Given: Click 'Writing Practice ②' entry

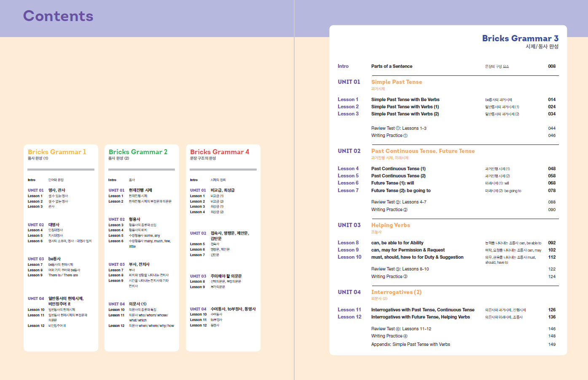Looking at the screenshot, I should [x=389, y=209].
